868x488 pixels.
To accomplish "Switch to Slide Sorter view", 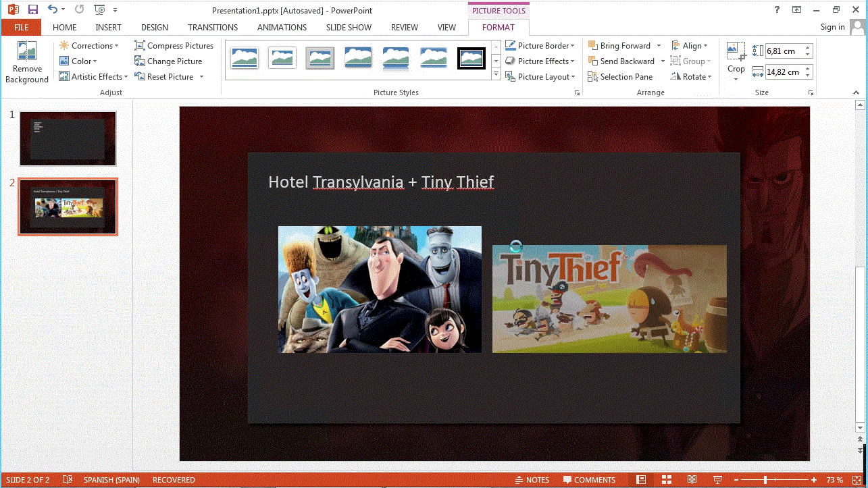I will [666, 480].
